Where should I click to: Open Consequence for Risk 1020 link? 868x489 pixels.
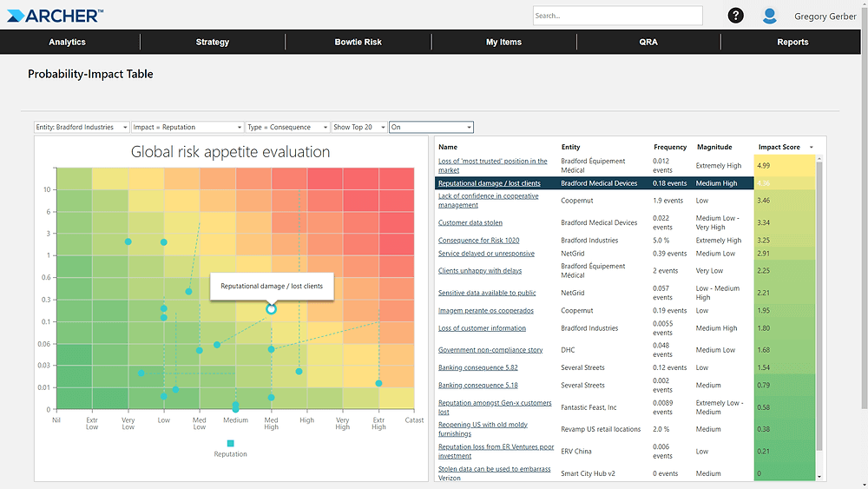[x=478, y=241]
